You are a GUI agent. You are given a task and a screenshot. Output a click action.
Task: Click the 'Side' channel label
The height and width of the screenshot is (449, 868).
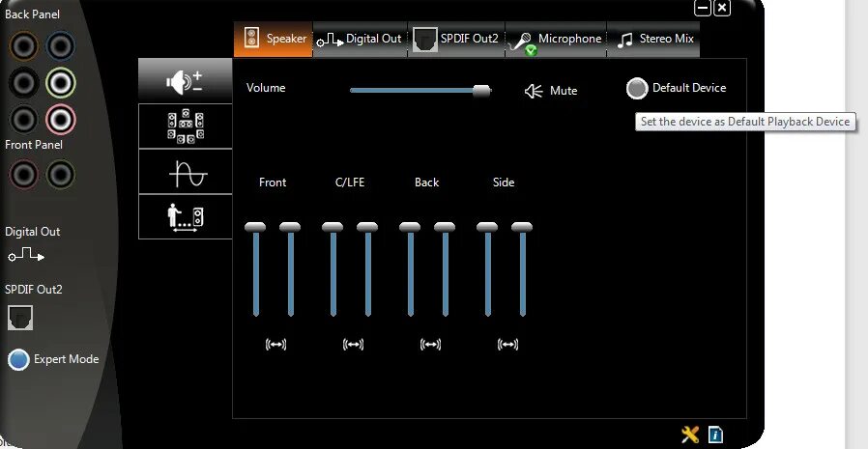[x=504, y=182]
